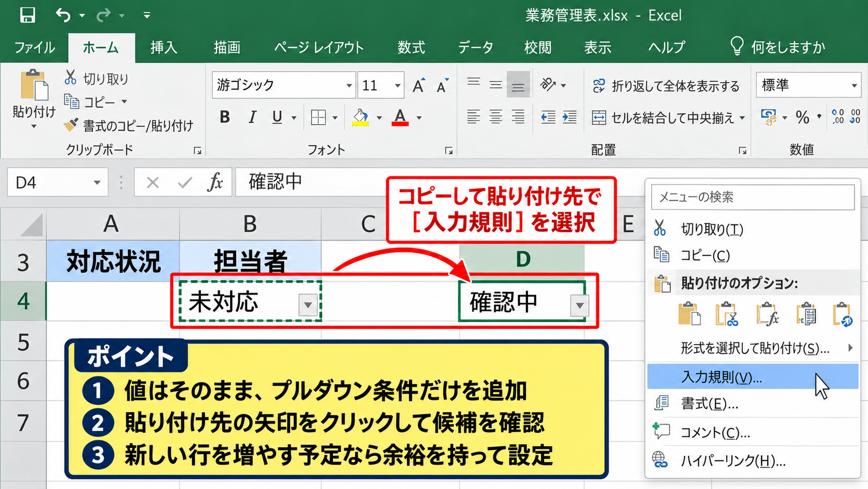868x489 pixels.
Task: Toggle Italic formatting
Action: 252,117
